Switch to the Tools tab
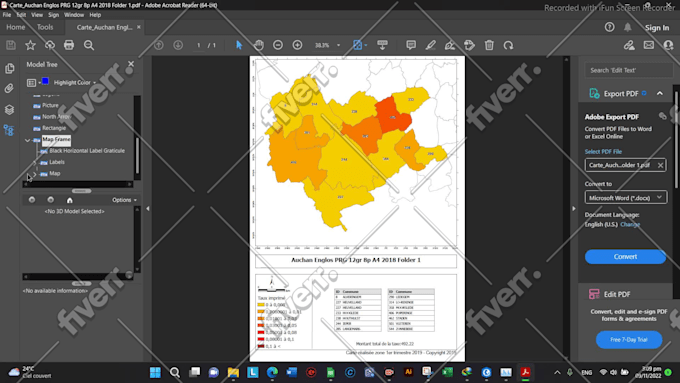 click(x=45, y=27)
